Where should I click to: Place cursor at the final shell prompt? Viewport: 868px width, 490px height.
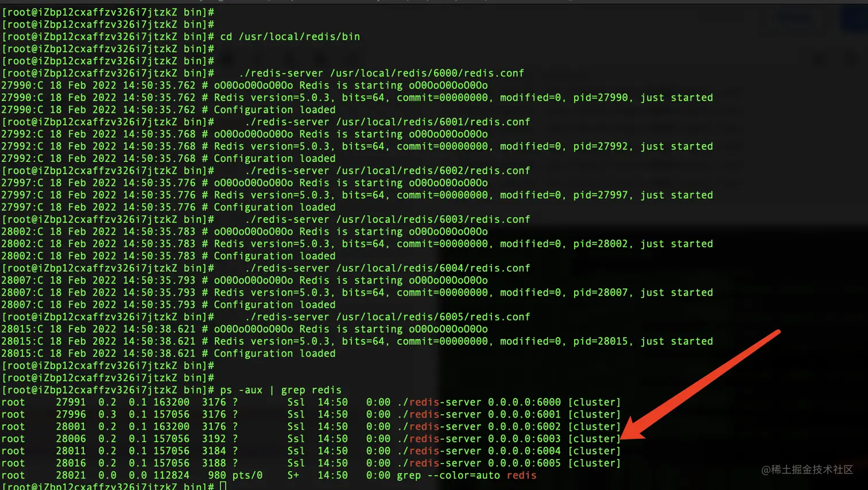coord(223,486)
